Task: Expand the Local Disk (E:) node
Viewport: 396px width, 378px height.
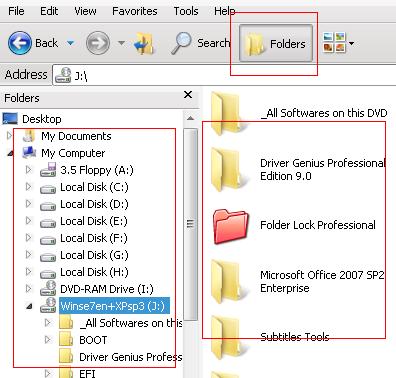Action: pos(29,221)
